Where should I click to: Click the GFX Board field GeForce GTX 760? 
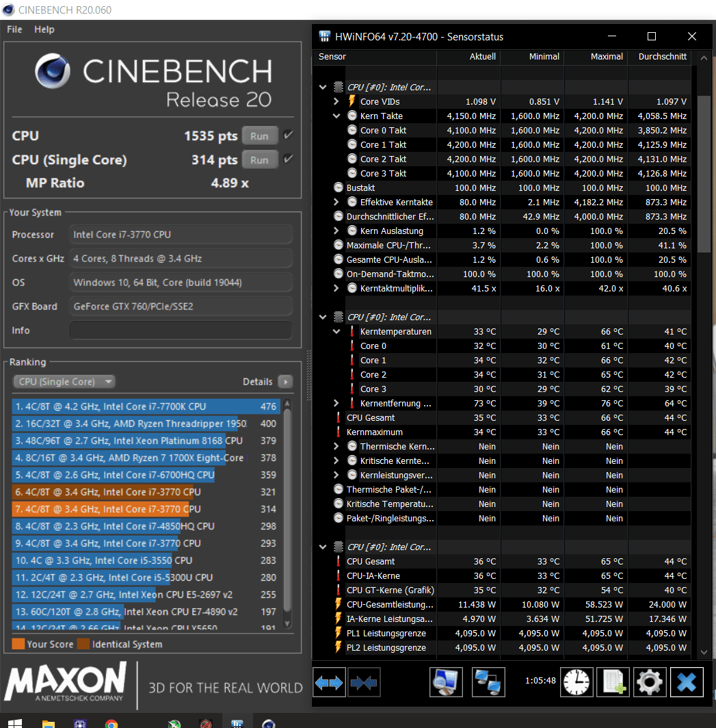tap(181, 307)
